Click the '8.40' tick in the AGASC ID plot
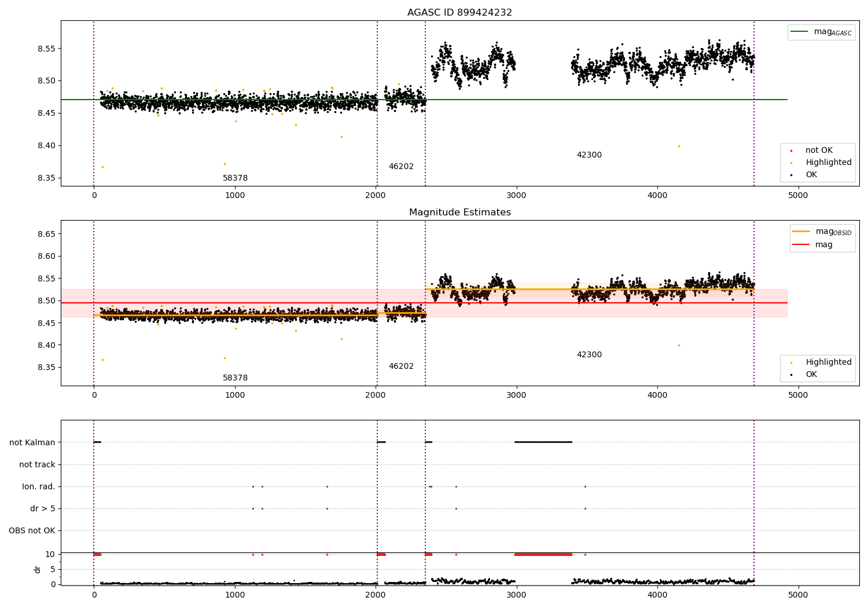 (x=47, y=145)
